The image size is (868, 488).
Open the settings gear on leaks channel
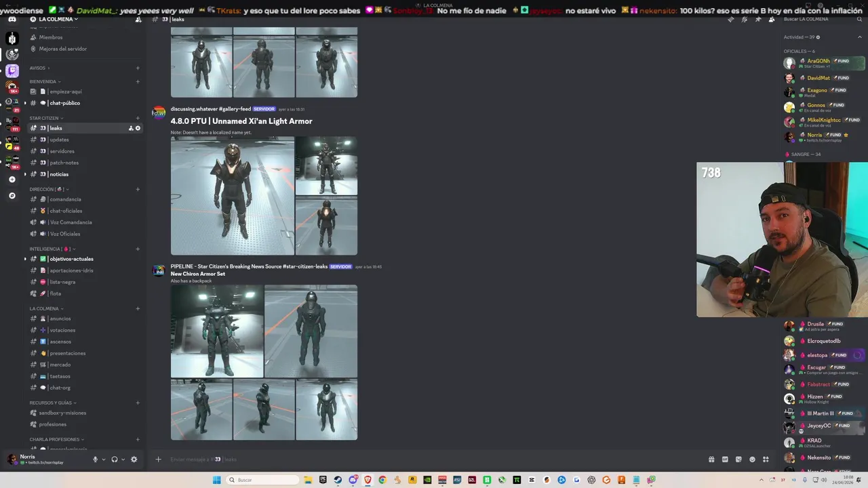138,128
